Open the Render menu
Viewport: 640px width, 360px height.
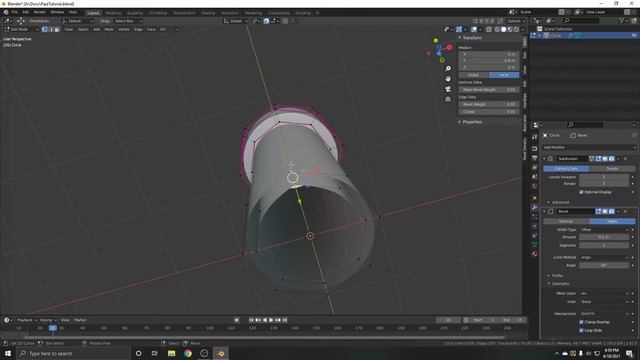pyautogui.click(x=40, y=12)
